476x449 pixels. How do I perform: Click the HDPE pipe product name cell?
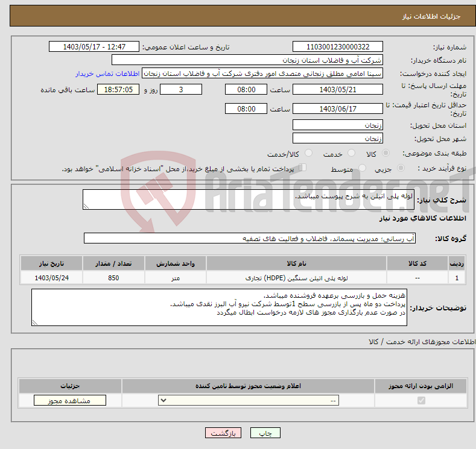296,278
